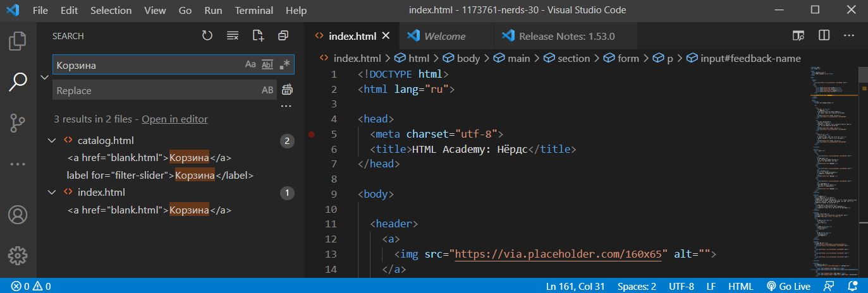The image size is (868, 293).
Task: Click Ln 161, Col 31 status item
Action: [575, 286]
